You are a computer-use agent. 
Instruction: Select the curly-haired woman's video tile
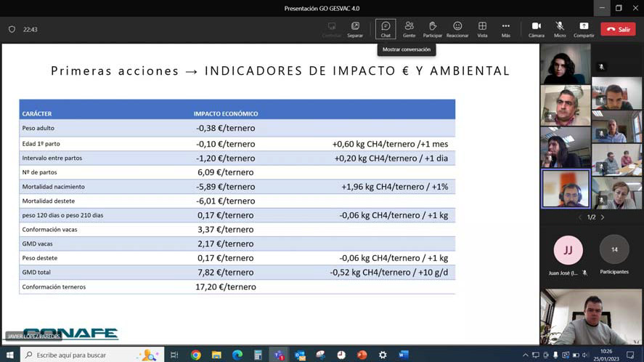pos(566,64)
